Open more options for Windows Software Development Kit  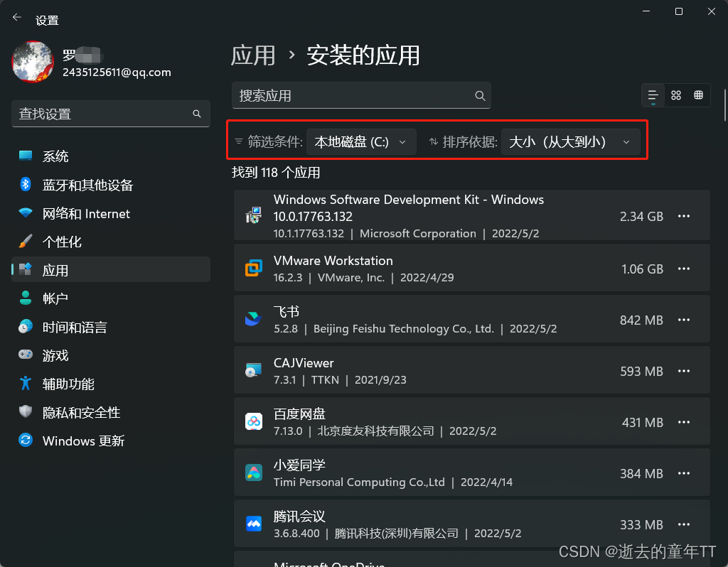pyautogui.click(x=684, y=216)
